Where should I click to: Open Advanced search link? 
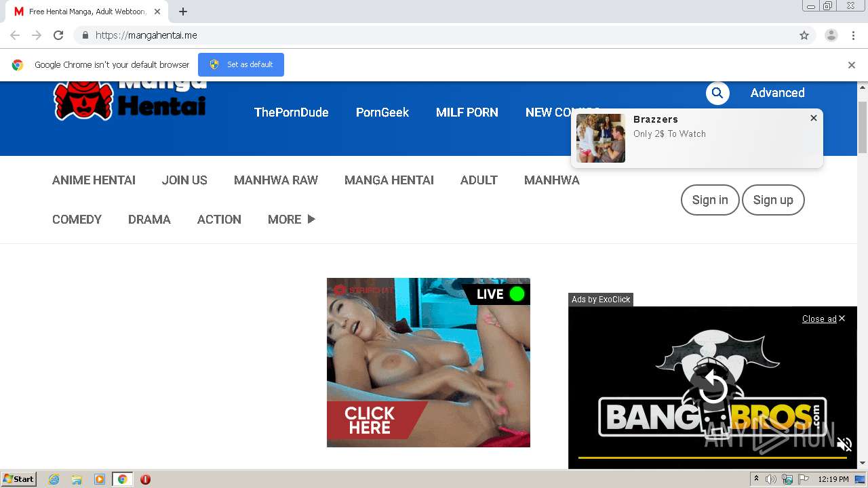click(777, 93)
